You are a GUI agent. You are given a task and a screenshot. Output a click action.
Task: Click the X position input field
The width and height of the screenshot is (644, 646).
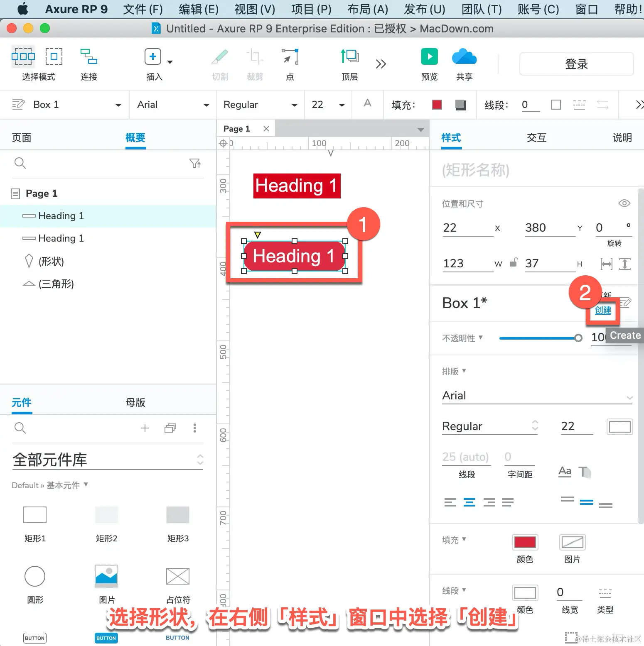468,228
